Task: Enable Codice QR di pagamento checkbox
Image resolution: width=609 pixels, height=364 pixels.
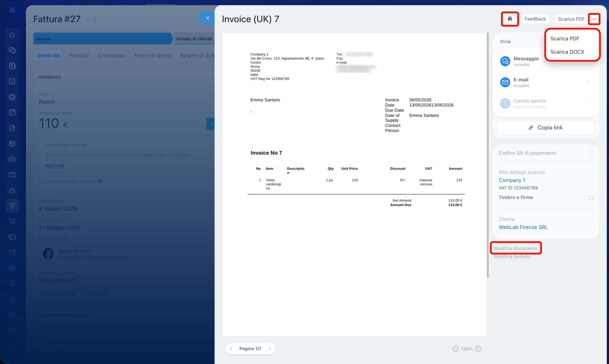Action: [x=591, y=153]
